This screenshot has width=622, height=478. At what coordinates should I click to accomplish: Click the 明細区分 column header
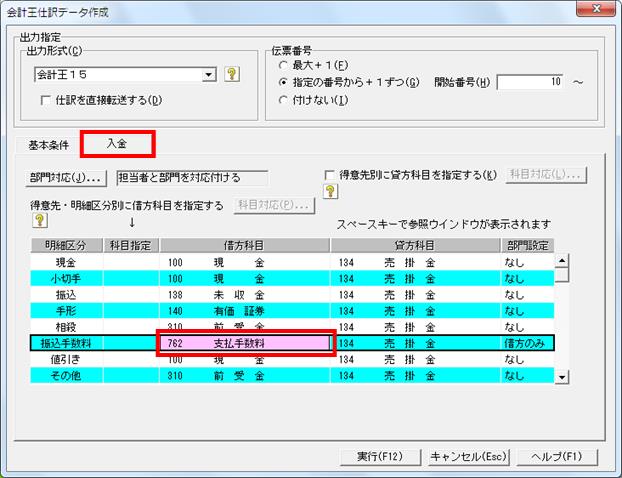coord(66,246)
